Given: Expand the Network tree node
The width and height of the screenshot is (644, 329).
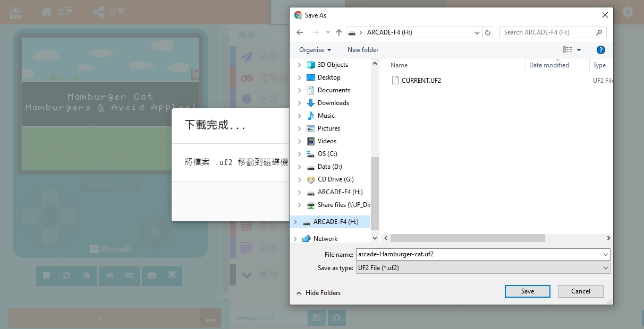Looking at the screenshot, I should point(295,239).
